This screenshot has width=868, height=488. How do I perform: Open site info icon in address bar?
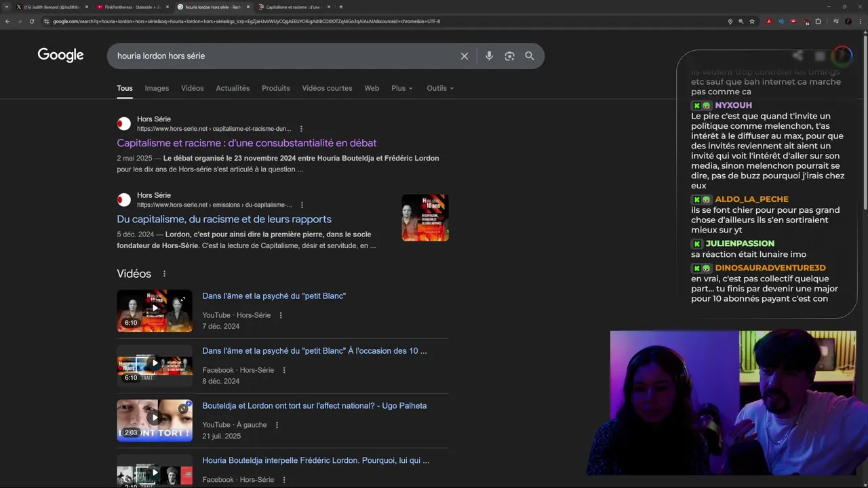coord(46,21)
